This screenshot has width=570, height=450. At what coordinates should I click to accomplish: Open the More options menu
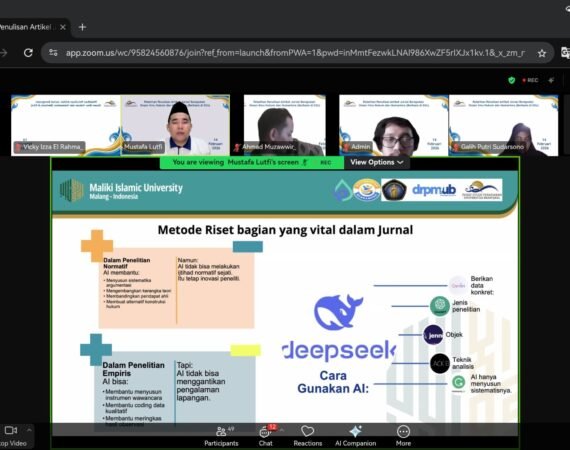pyautogui.click(x=403, y=436)
